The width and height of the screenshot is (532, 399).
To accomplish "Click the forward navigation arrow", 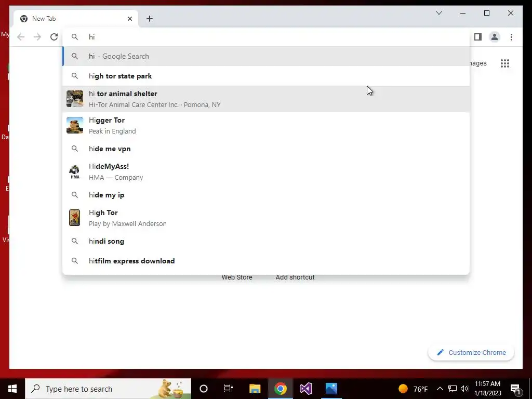I will pos(37,37).
